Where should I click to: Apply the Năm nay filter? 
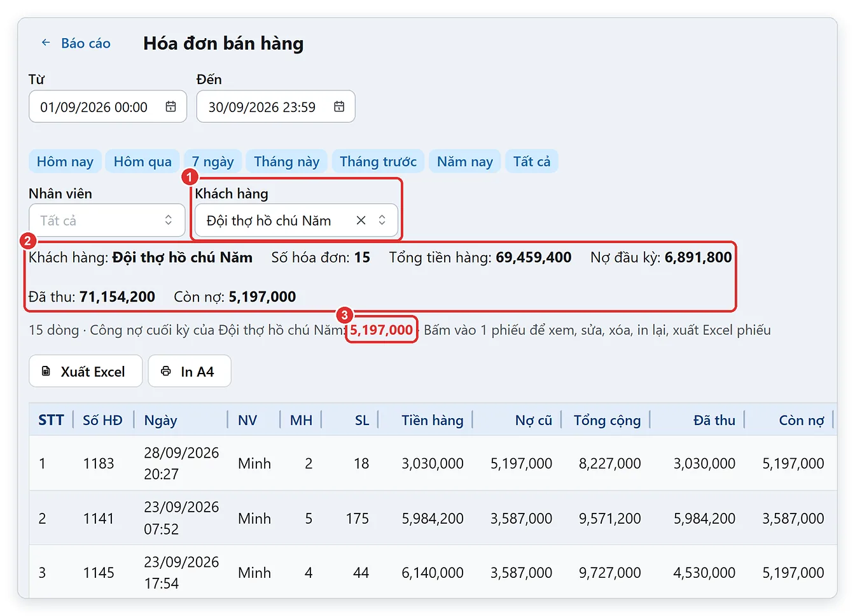tap(465, 162)
